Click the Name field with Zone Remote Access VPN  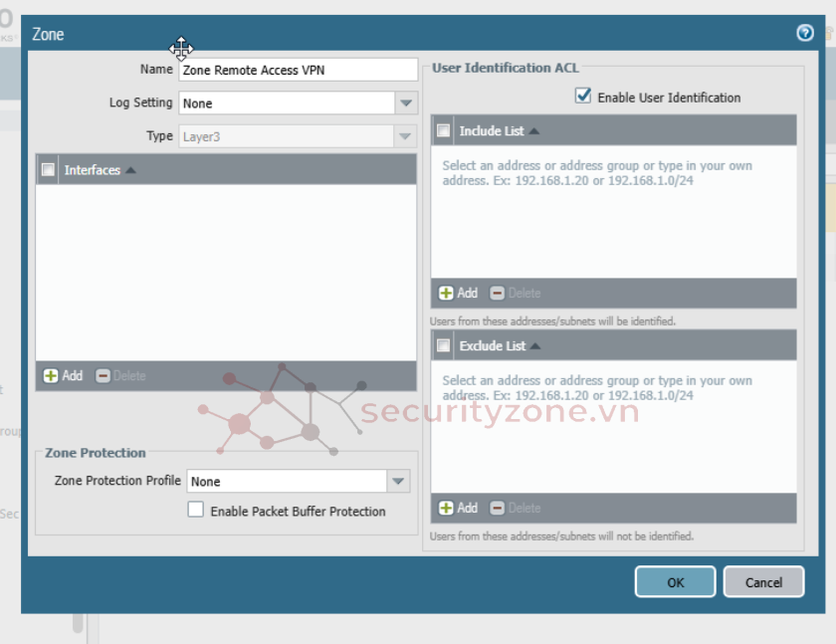point(297,70)
